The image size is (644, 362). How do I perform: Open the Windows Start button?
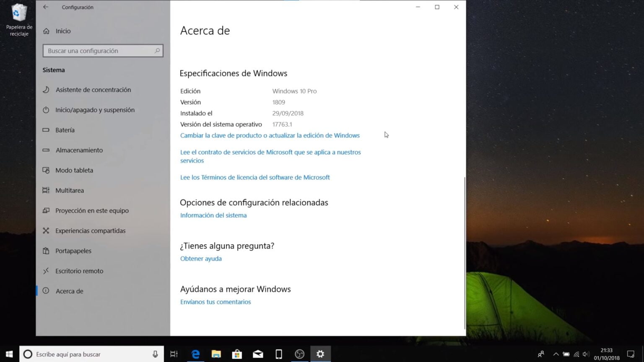pos(9,354)
